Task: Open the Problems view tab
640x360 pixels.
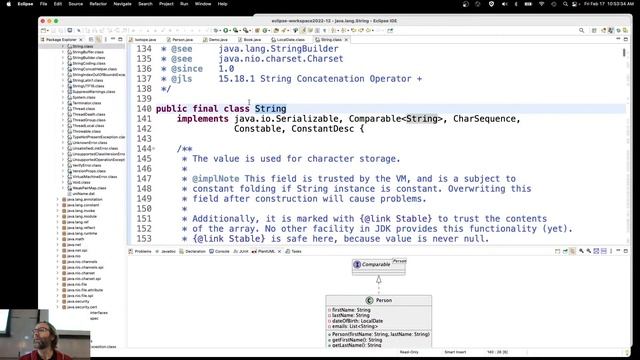Action: click(140, 251)
